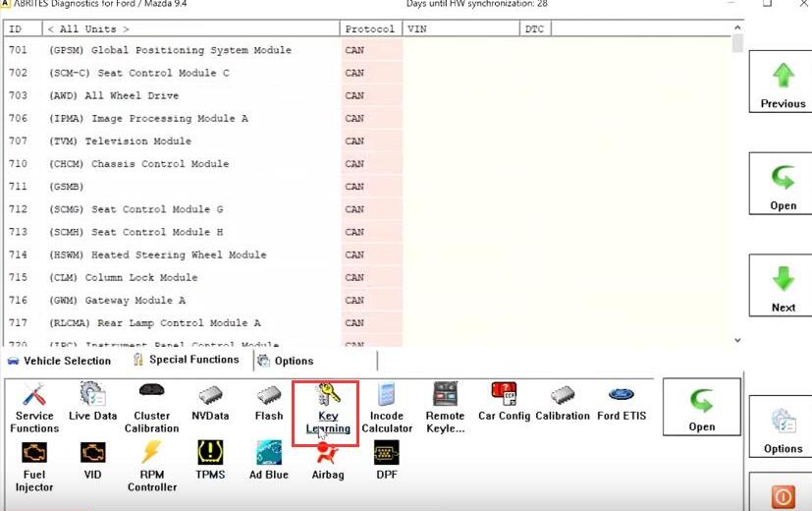The image size is (812, 511).
Task: Open the Fuel Injector function
Action: 34,467
